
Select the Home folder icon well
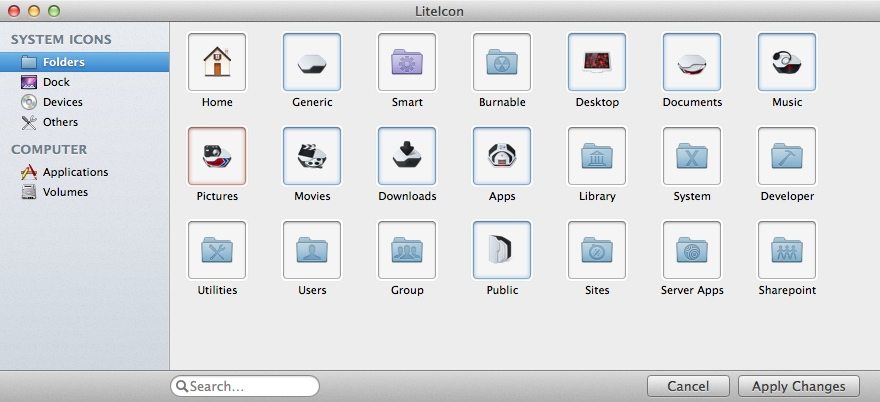[217, 62]
